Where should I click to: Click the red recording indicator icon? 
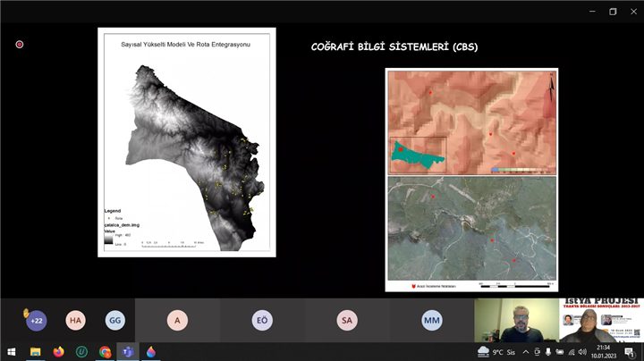[x=20, y=45]
